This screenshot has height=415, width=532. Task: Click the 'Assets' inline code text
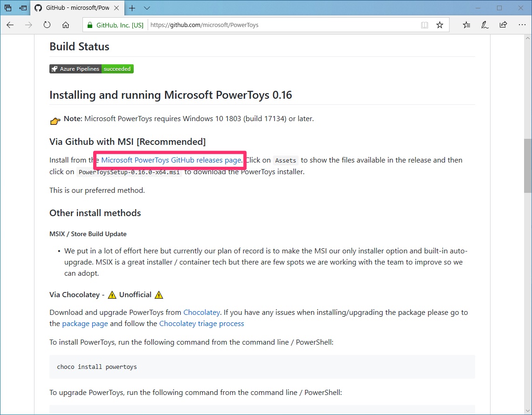click(x=286, y=161)
